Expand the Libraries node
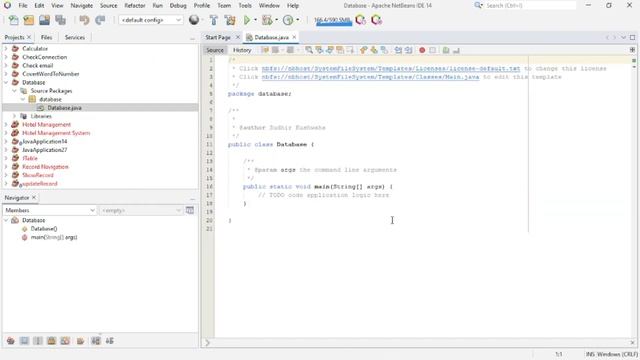This screenshot has height=360, width=640. (x=14, y=116)
